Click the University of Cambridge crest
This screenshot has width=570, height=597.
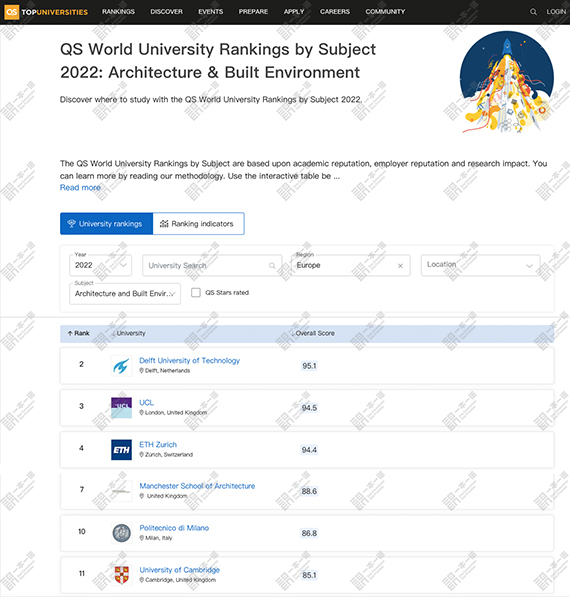pos(121,575)
